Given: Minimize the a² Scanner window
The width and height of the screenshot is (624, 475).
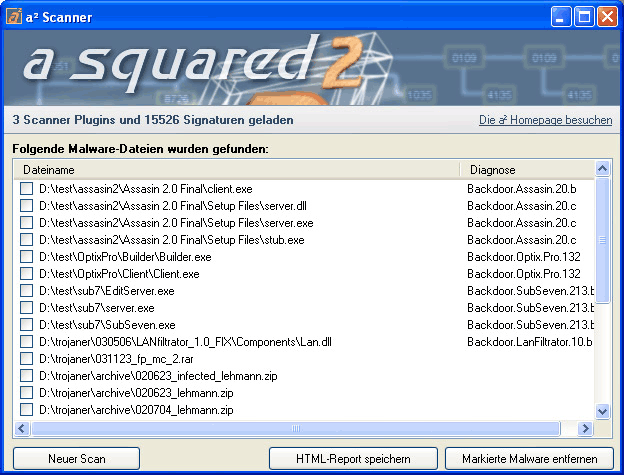Looking at the screenshot, I should [x=561, y=17].
